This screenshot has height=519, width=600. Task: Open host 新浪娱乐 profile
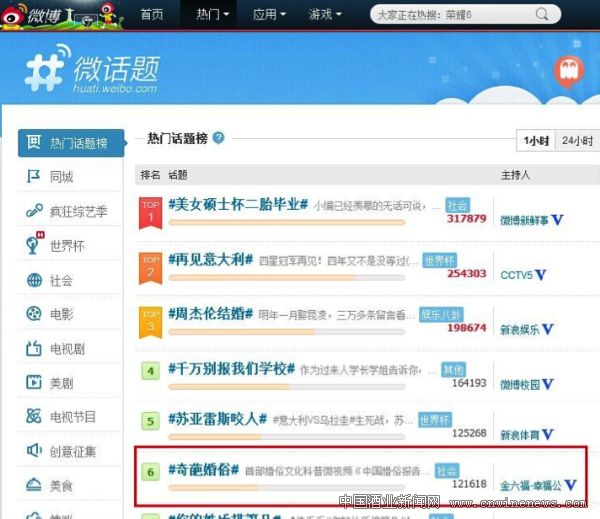click(x=520, y=330)
